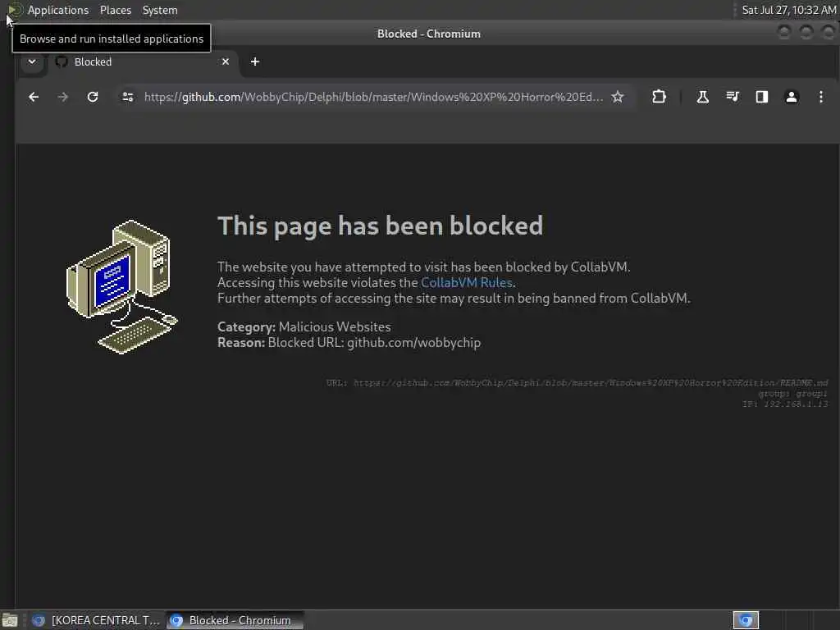
Task: Bookmark this page with the star icon
Action: tap(618, 97)
